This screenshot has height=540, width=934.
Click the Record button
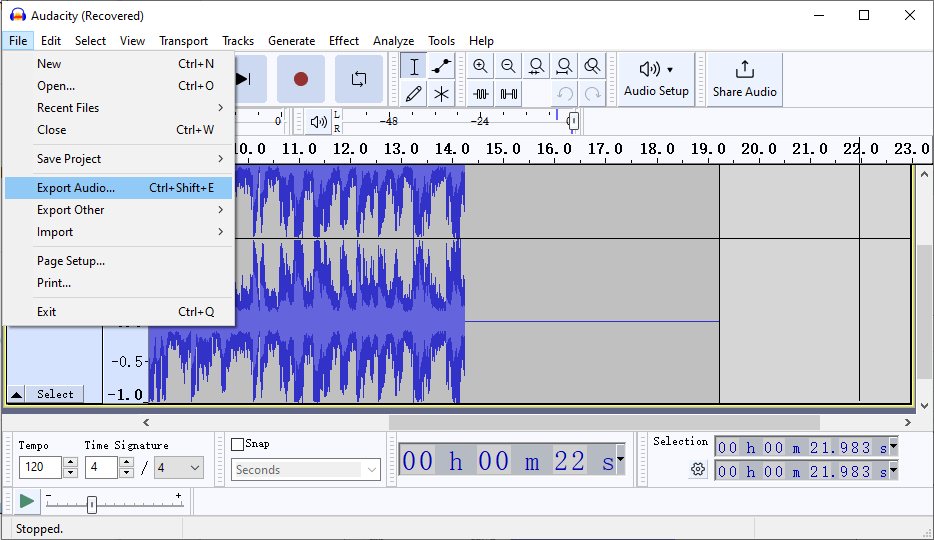301,79
